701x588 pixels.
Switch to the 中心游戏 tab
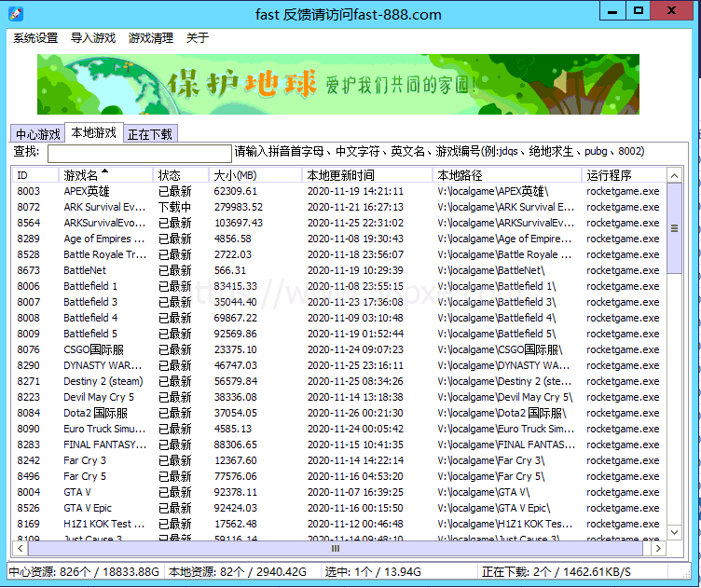(x=38, y=134)
